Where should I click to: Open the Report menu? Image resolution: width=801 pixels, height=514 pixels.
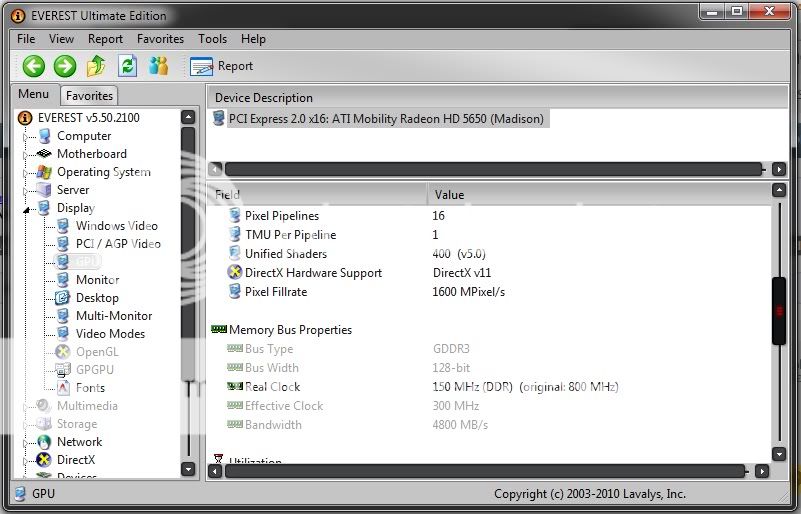point(105,39)
